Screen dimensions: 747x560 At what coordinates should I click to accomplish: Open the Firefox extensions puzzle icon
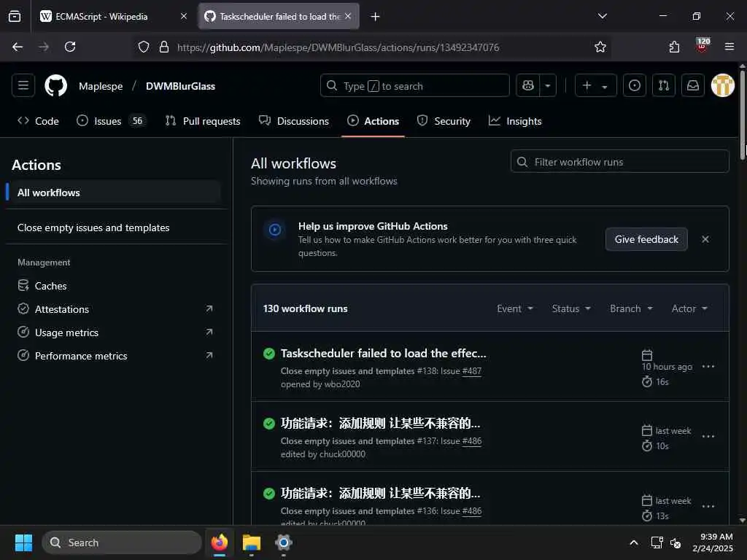click(x=674, y=47)
